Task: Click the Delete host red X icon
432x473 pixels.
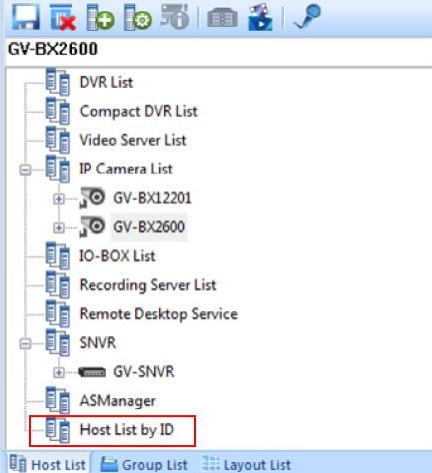Action: [63, 17]
